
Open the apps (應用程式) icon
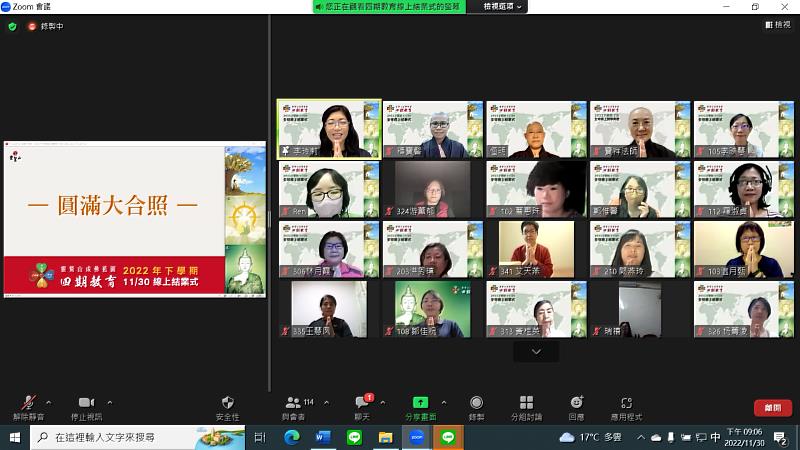pos(627,402)
